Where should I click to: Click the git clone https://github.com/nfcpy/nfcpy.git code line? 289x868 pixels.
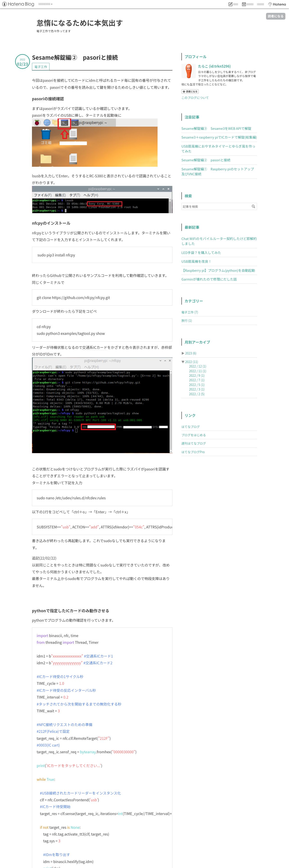click(73, 298)
